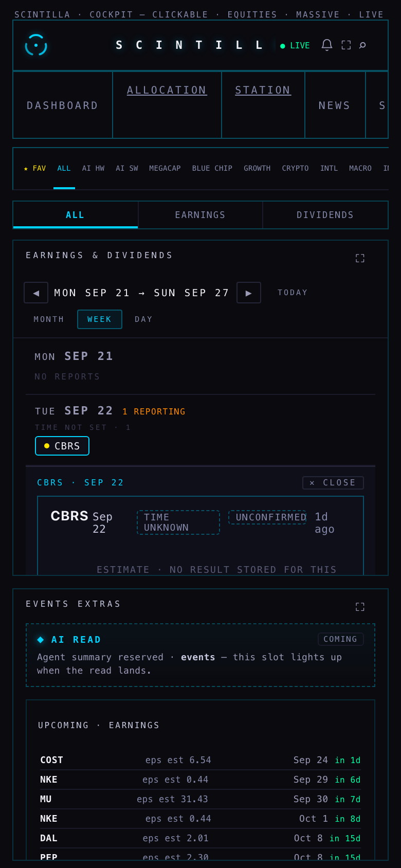
Task: Switch to the Dividends tab
Action: coord(325,215)
